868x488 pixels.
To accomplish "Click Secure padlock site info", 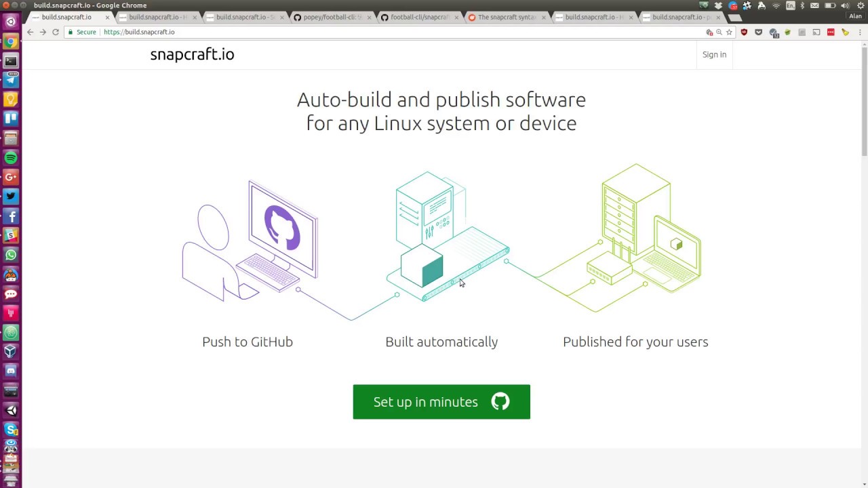I will [x=81, y=32].
